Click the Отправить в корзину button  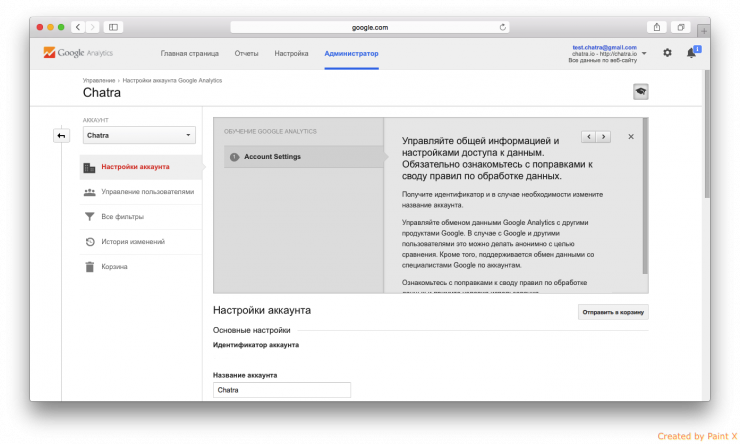tap(613, 312)
